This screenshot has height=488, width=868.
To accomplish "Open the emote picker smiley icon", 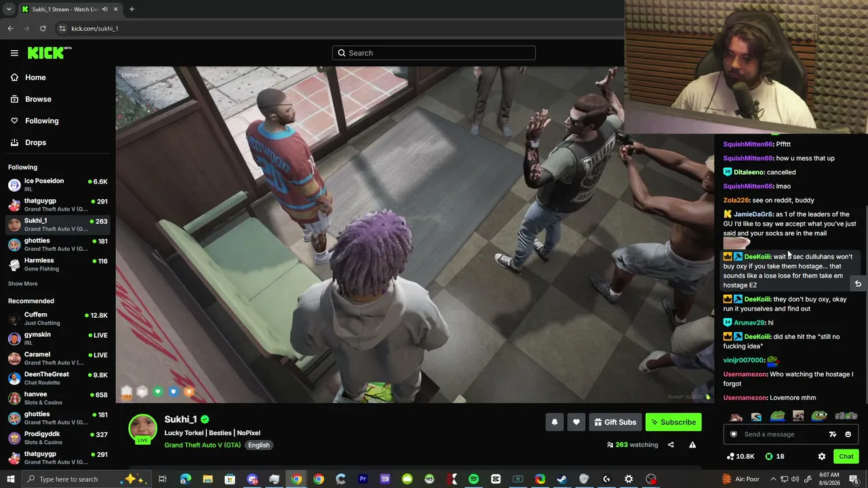I will [x=848, y=434].
